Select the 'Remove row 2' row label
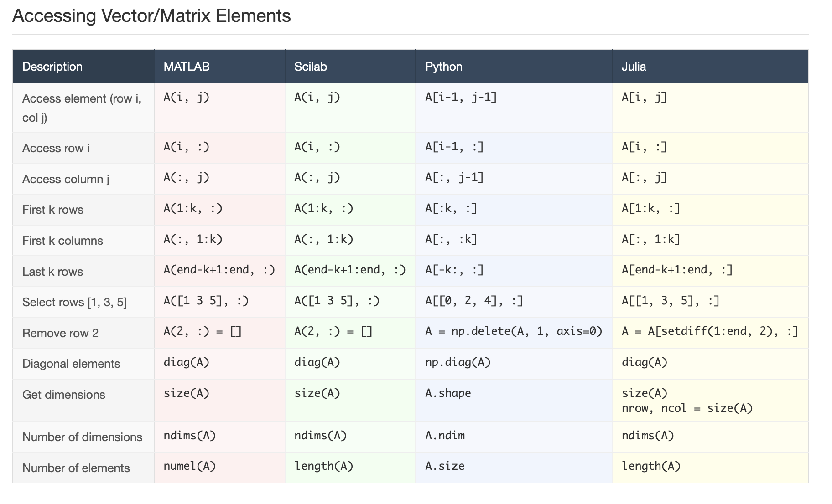 pyautogui.click(x=60, y=333)
